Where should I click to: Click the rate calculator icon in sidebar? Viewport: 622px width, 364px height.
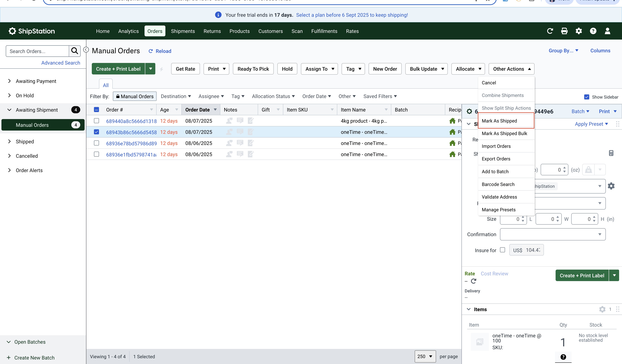pos(611,153)
